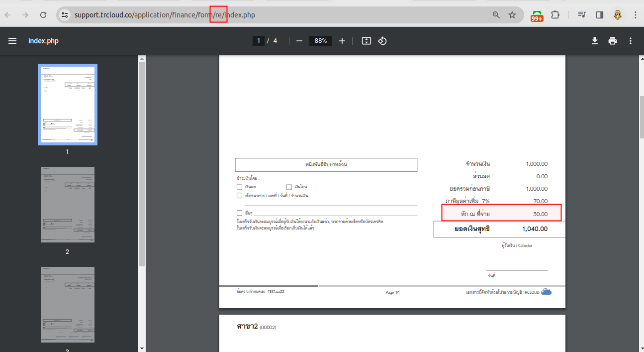Click the TRCLOUD cloud logo

[x=546, y=292]
